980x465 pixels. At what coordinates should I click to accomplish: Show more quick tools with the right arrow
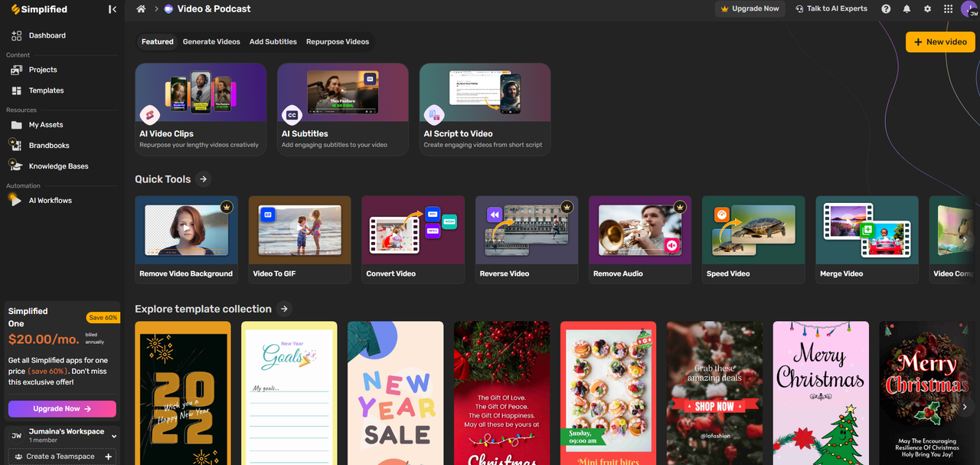point(965,240)
